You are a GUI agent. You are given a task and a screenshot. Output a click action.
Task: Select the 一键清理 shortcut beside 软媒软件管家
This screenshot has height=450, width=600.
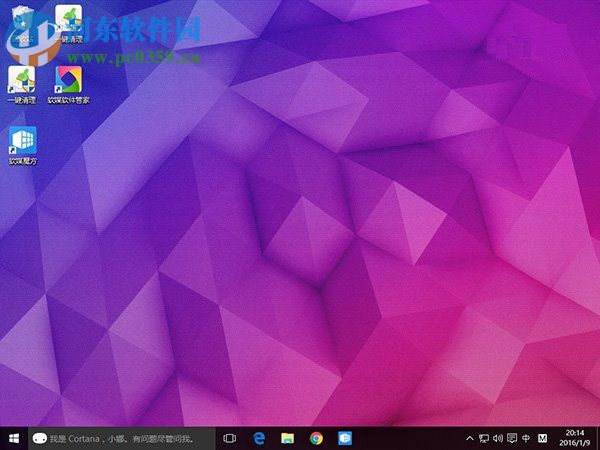(x=22, y=85)
